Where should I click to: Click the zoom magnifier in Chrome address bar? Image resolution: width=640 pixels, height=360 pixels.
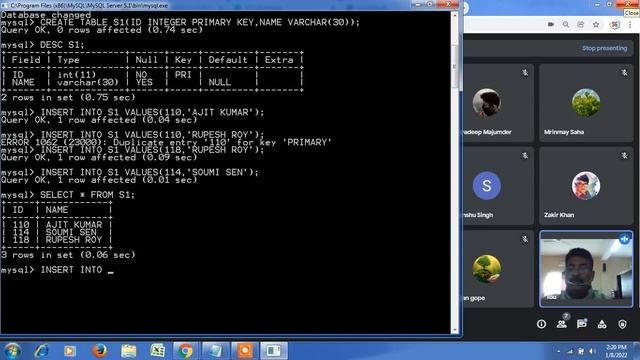[x=566, y=24]
